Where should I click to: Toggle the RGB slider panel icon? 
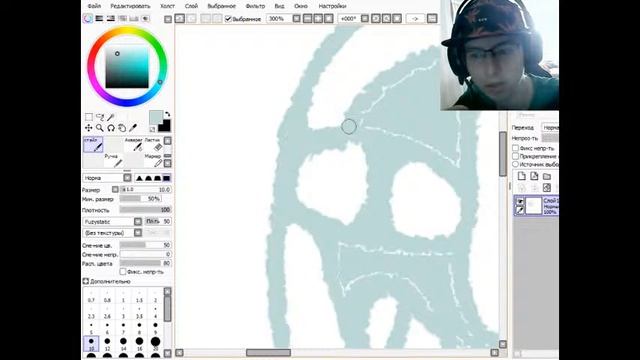click(x=99, y=18)
